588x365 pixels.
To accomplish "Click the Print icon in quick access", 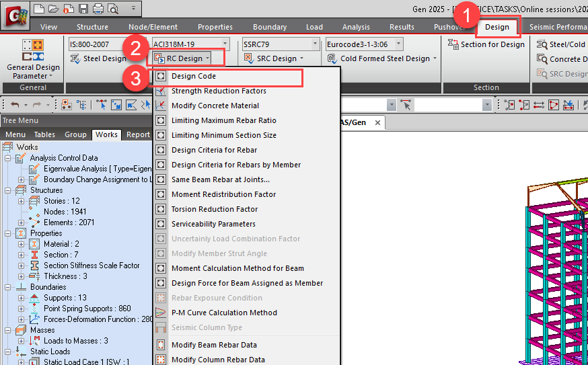I will (x=98, y=8).
